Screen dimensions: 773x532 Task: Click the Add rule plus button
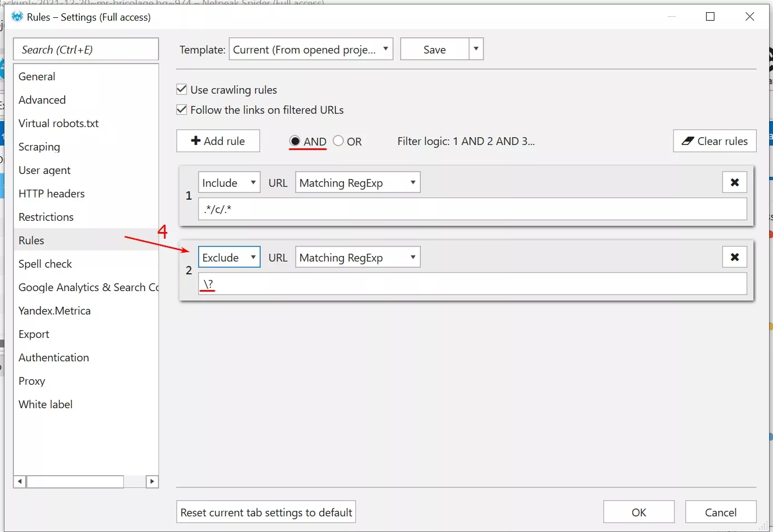(218, 141)
